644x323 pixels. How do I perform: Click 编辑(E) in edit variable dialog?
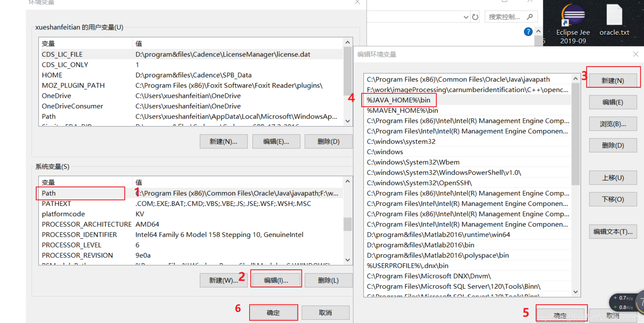[x=613, y=102]
